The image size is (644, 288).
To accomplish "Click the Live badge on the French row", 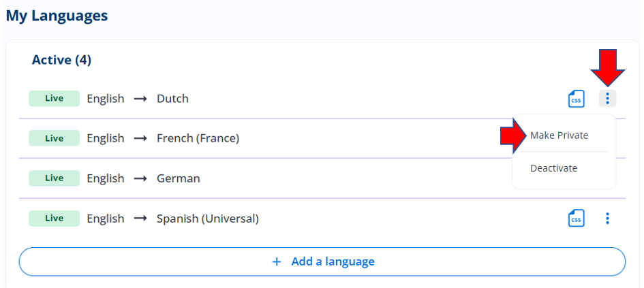I will point(55,138).
